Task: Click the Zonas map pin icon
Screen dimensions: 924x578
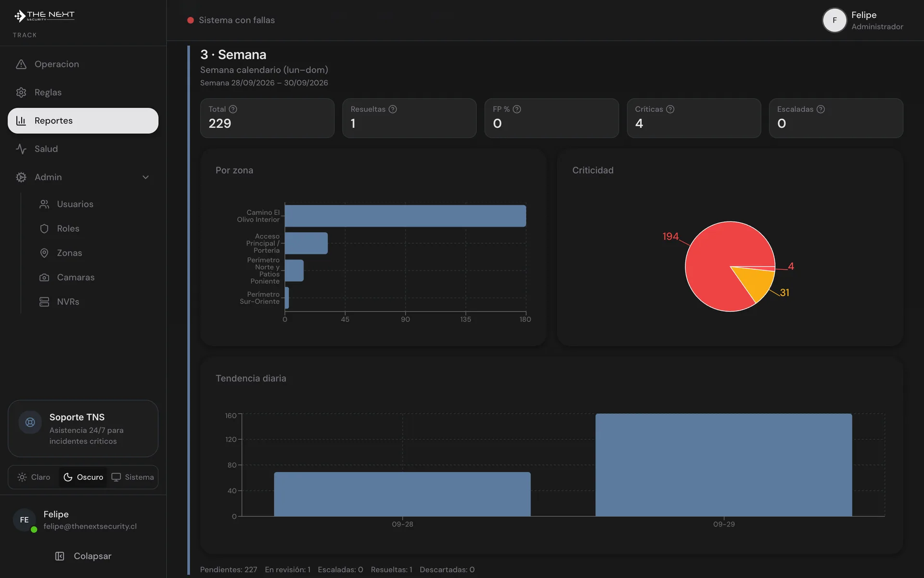Action: 44,253
